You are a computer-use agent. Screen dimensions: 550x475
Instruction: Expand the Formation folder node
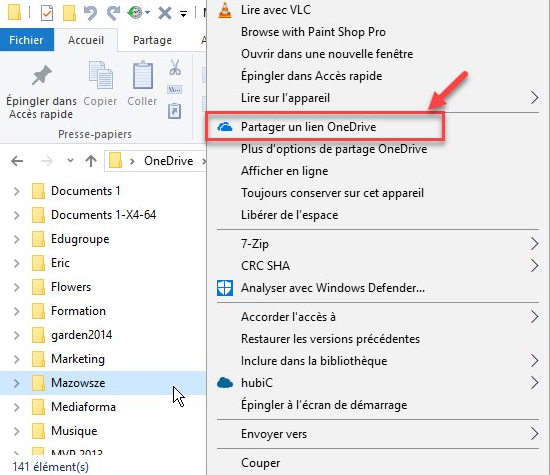(x=16, y=311)
